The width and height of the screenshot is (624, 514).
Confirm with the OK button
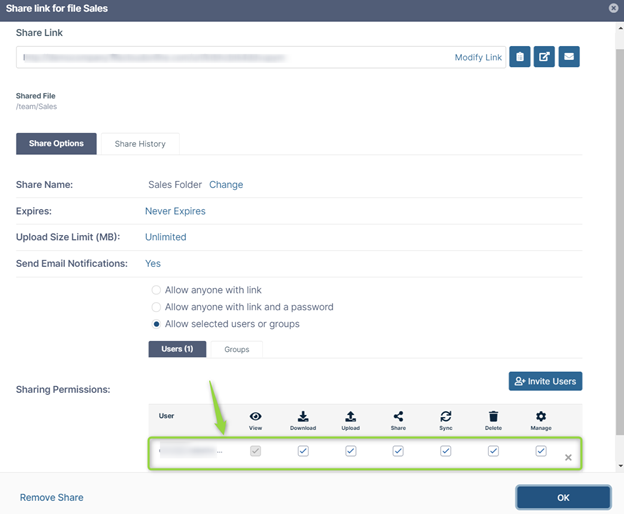tap(563, 497)
